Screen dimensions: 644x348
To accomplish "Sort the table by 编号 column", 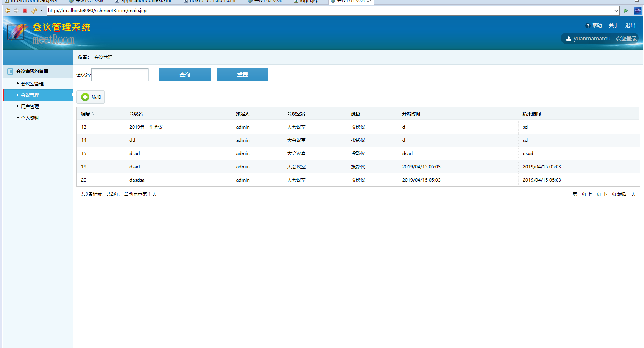I will point(87,113).
